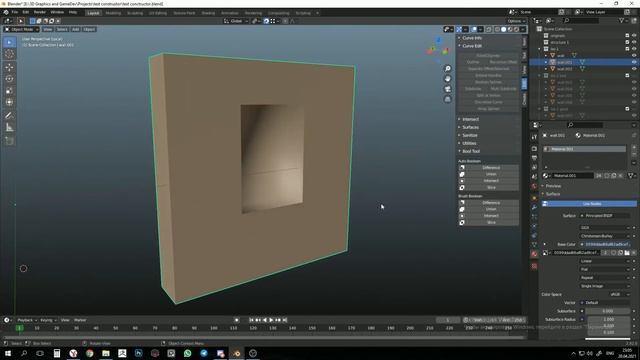
Task: Click the Blender logo menu icon
Action: (x=6, y=12)
